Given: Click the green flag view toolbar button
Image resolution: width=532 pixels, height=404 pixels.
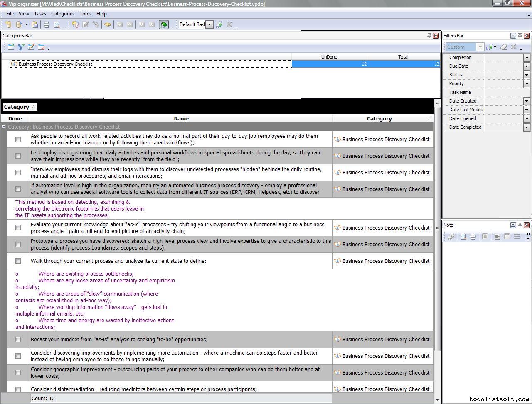Looking at the screenshot, I should pos(164,24).
